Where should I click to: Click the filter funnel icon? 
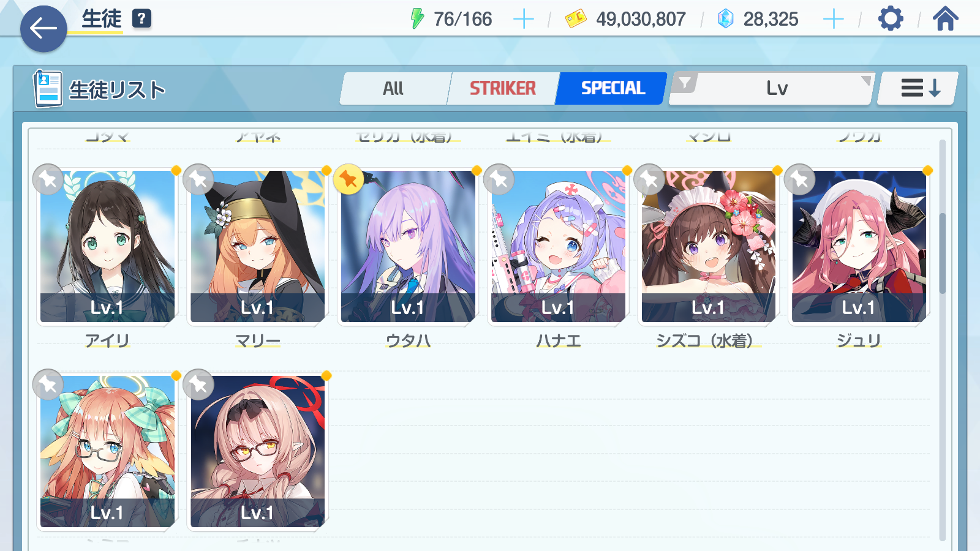pyautogui.click(x=685, y=83)
